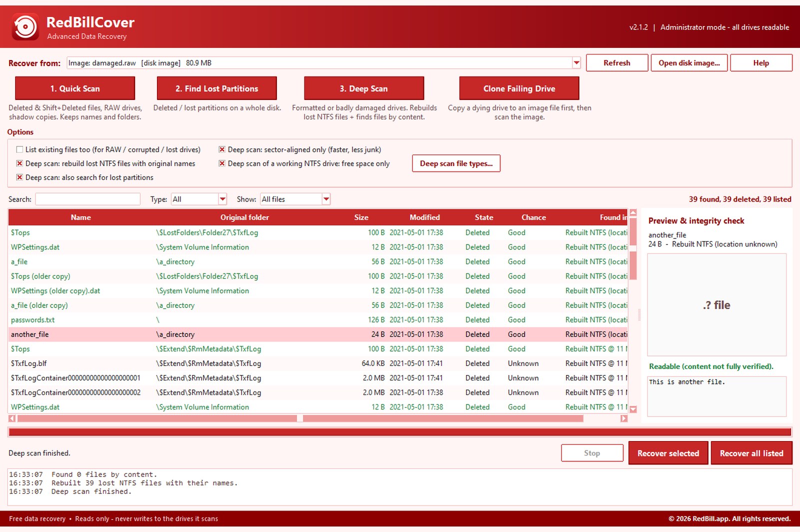Click the RedBillCover logo icon
Viewport: 800px width, 532px height.
25,26
